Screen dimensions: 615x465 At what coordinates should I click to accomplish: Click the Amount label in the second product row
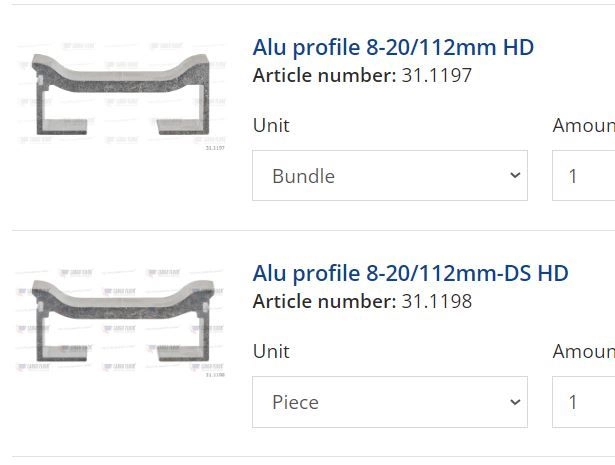point(584,351)
